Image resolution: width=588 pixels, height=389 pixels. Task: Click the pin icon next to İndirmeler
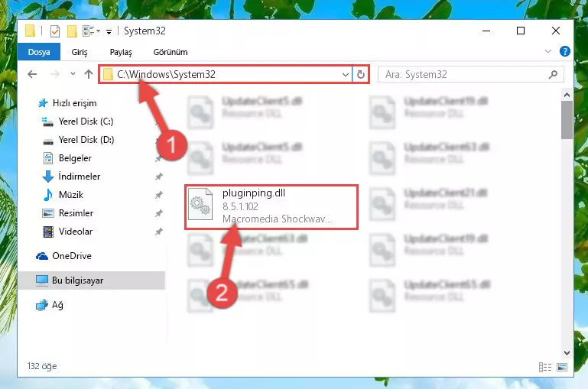[159, 177]
